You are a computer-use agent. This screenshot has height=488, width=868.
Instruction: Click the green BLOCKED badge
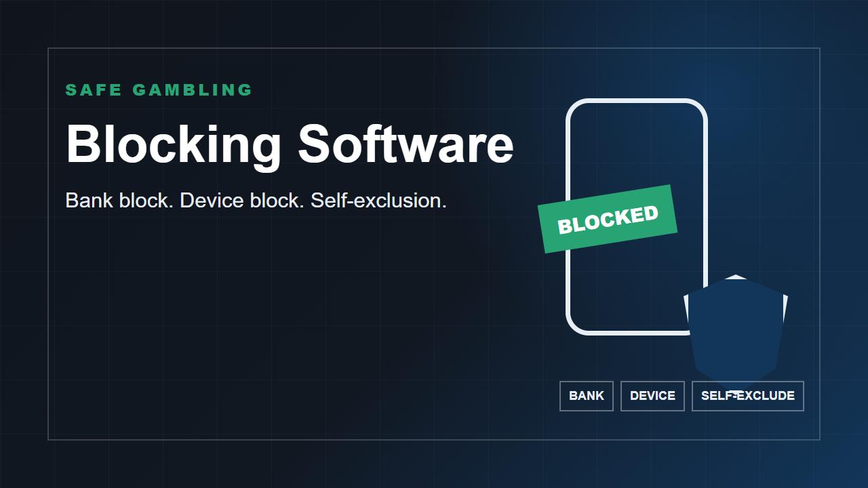(608, 219)
